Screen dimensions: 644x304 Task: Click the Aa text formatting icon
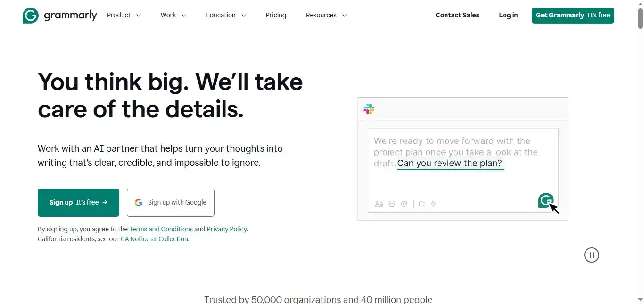379,204
